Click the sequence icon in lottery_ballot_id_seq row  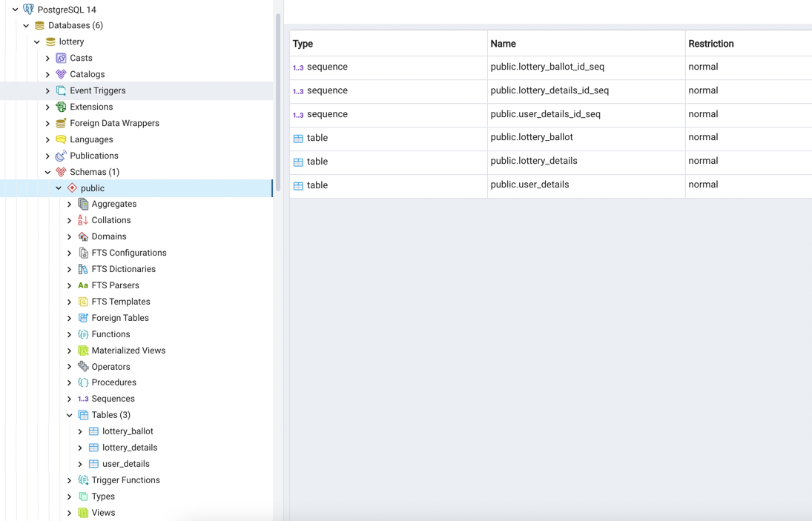[x=298, y=67]
